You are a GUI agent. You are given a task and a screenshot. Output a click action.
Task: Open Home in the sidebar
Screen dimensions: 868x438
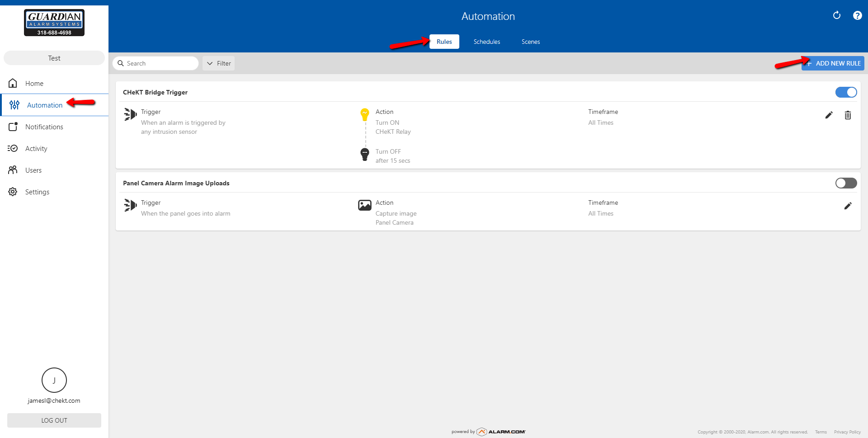click(54, 83)
